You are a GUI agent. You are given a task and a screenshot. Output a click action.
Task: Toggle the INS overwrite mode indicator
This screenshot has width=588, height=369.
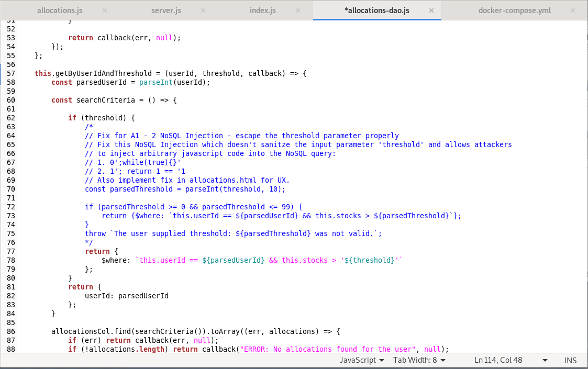570,360
